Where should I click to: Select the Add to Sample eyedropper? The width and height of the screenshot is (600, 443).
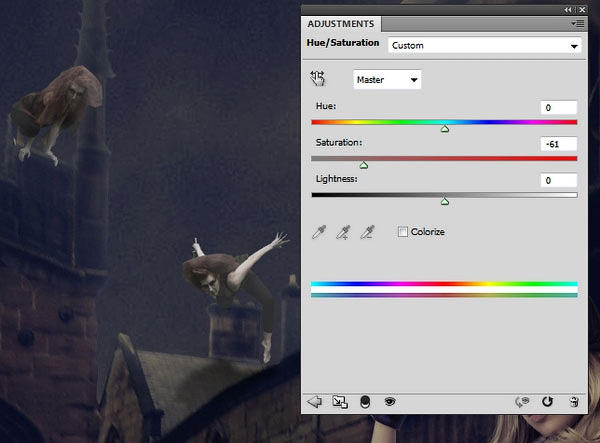click(x=343, y=232)
